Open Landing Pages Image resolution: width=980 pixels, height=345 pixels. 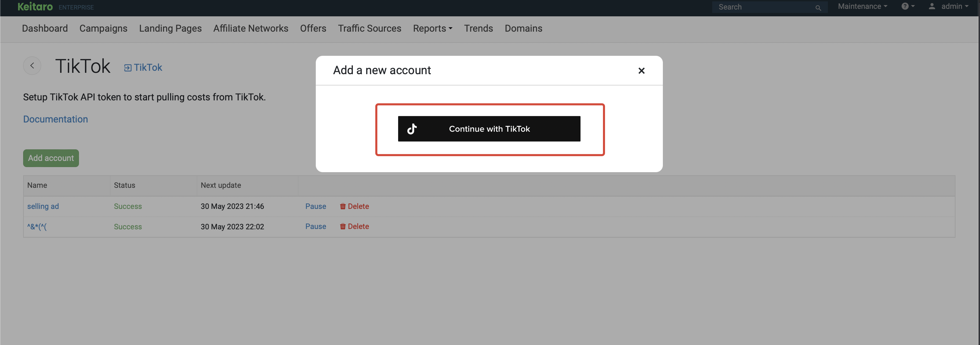[170, 29]
